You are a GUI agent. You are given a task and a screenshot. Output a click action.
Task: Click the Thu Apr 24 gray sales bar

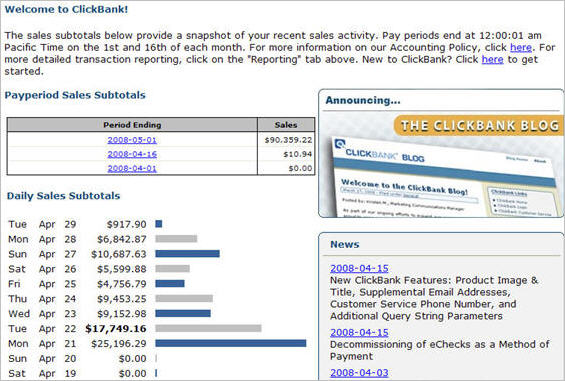[x=184, y=298]
